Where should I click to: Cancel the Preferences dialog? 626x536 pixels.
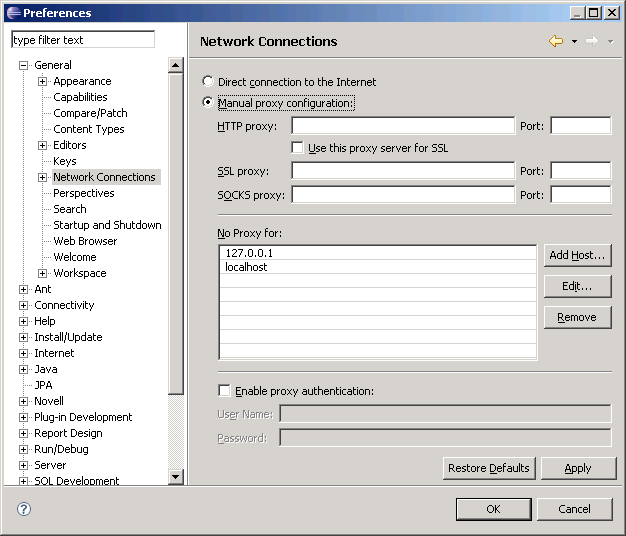click(574, 509)
